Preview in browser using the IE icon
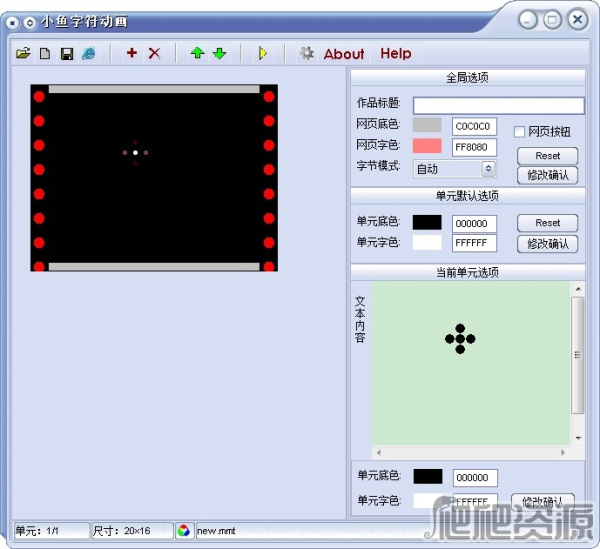 pyautogui.click(x=89, y=53)
